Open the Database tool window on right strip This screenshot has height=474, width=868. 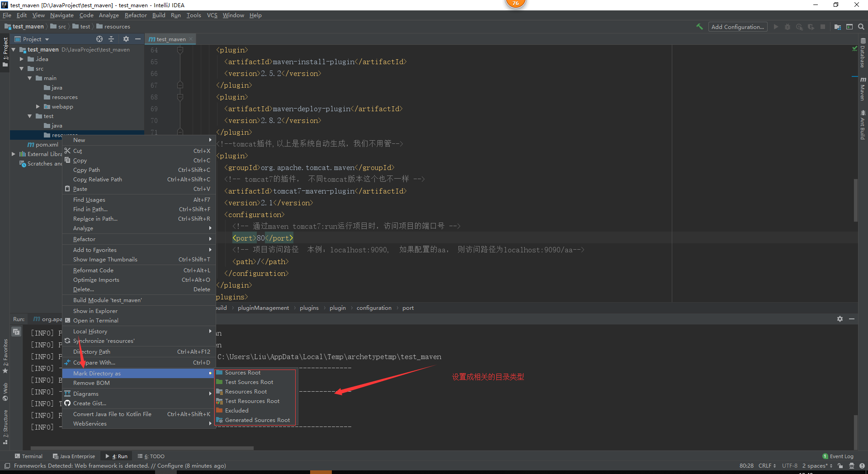tap(863, 53)
